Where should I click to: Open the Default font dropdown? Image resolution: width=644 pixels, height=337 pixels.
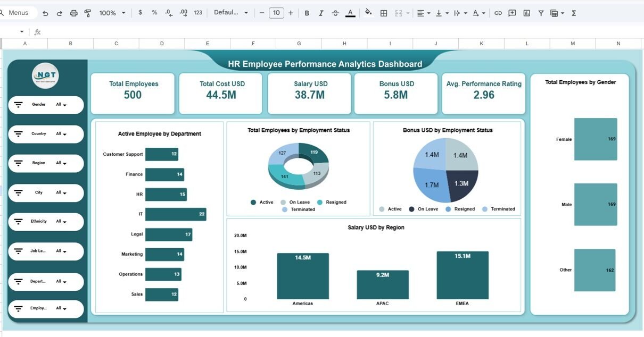[231, 13]
